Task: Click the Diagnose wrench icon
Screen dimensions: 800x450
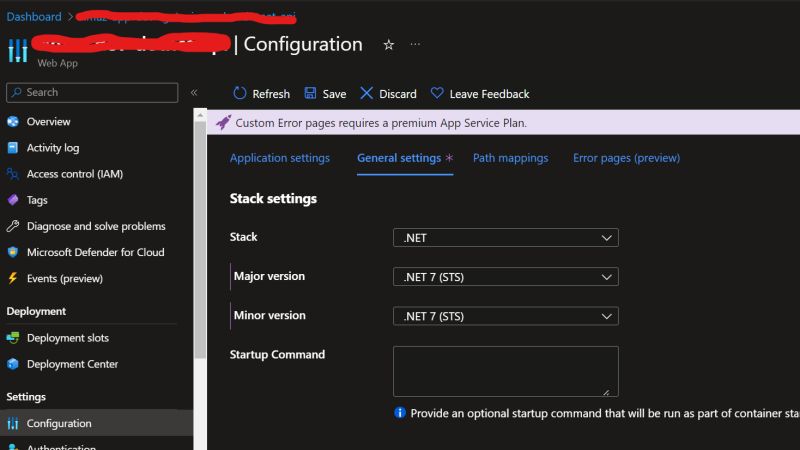Action: pyautogui.click(x=13, y=226)
